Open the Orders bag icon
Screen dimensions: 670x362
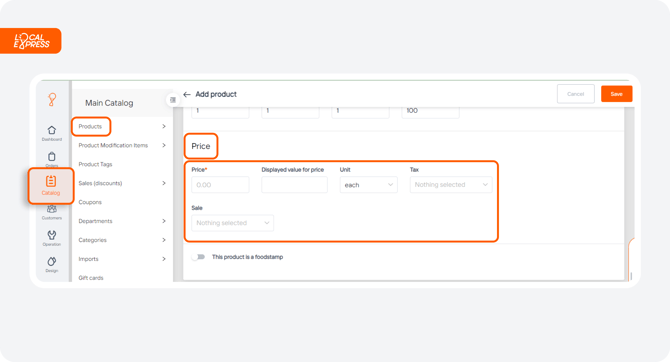click(52, 156)
